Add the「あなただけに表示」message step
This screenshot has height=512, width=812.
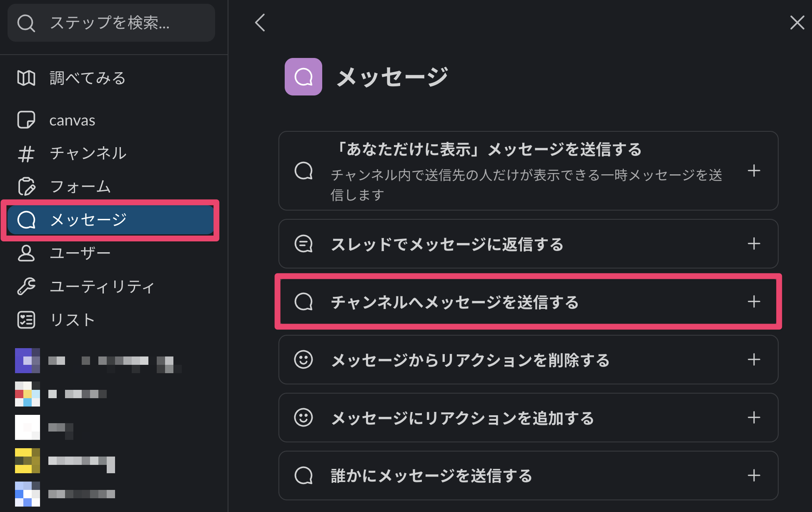754,171
